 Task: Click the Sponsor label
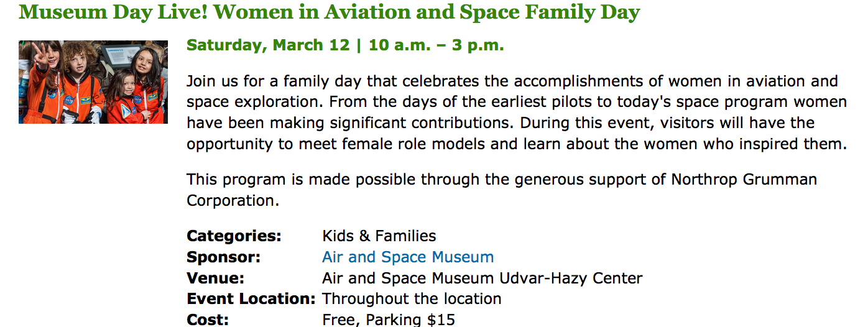223,257
